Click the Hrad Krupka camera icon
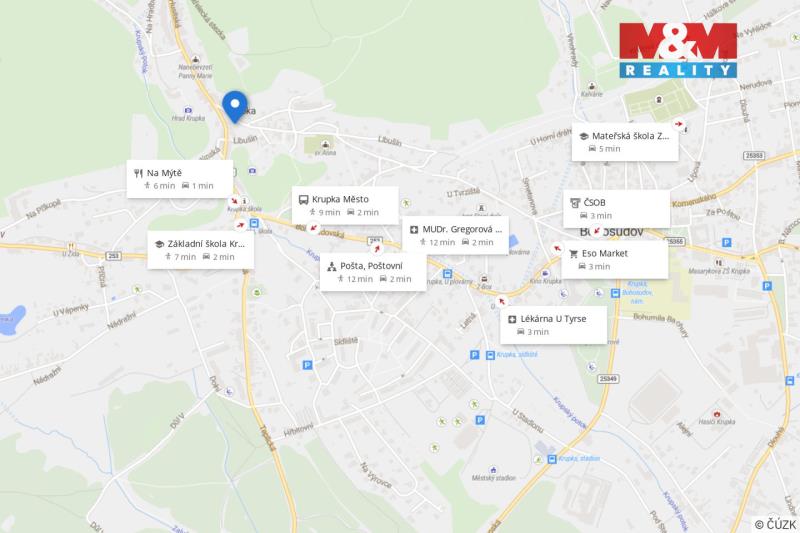Viewport: 800px width, 533px height. [188, 110]
